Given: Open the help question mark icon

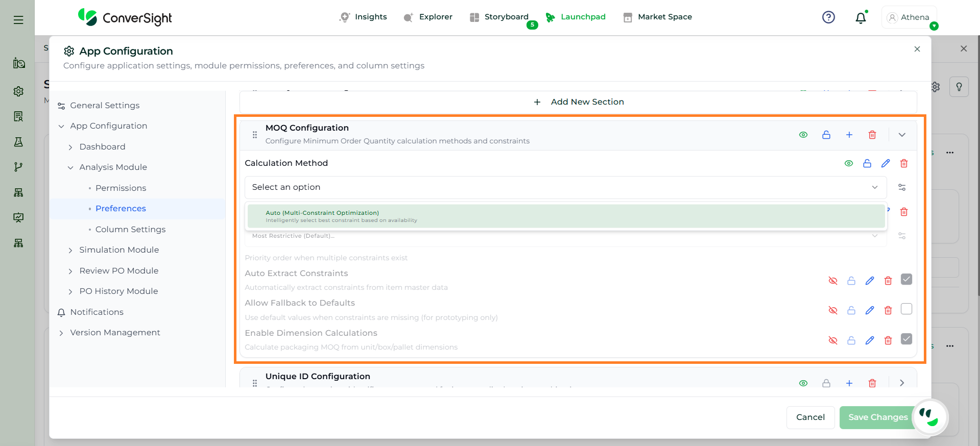Looking at the screenshot, I should [x=828, y=17].
